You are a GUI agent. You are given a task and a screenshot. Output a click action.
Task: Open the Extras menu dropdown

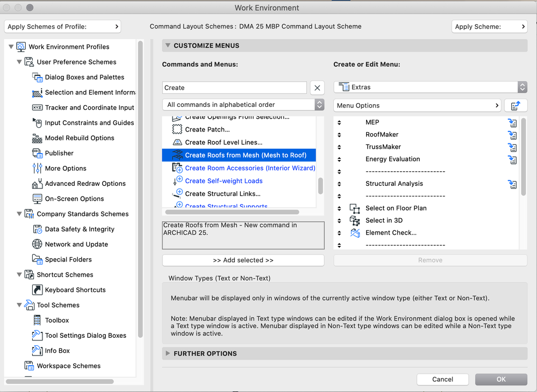point(430,87)
